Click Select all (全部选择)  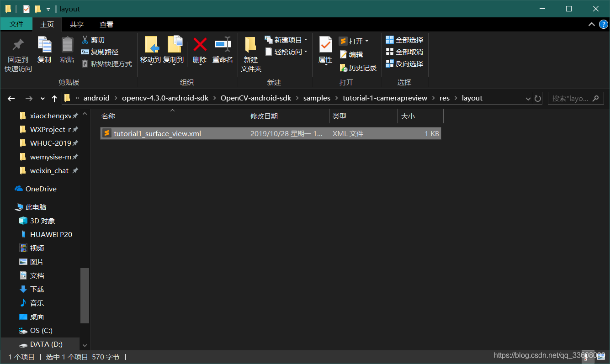tap(404, 40)
